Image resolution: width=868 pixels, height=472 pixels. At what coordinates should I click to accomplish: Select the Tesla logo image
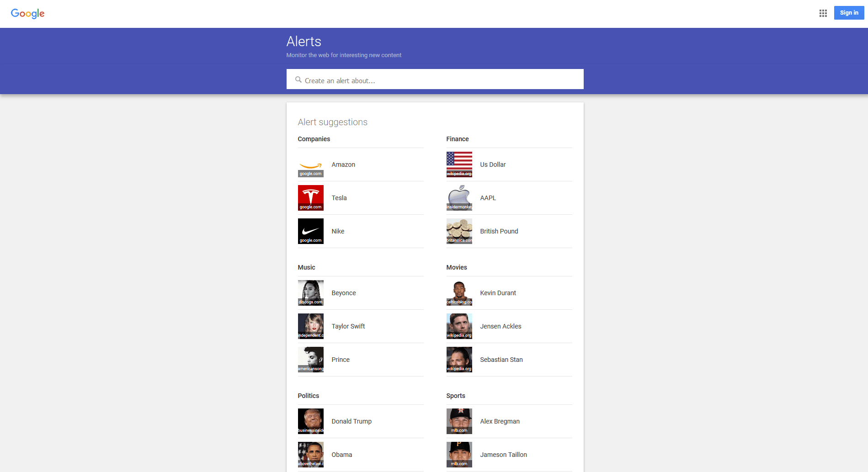coord(310,197)
